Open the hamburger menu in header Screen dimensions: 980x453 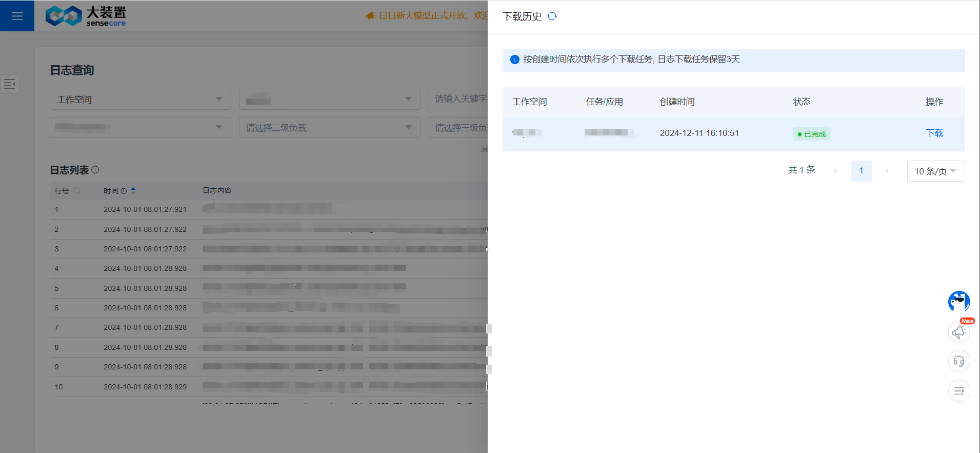pos(17,16)
